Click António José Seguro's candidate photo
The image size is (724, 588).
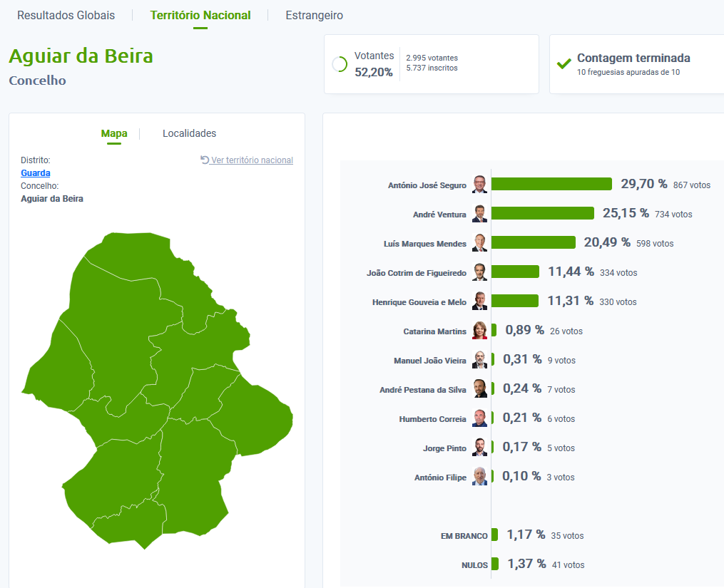(480, 185)
